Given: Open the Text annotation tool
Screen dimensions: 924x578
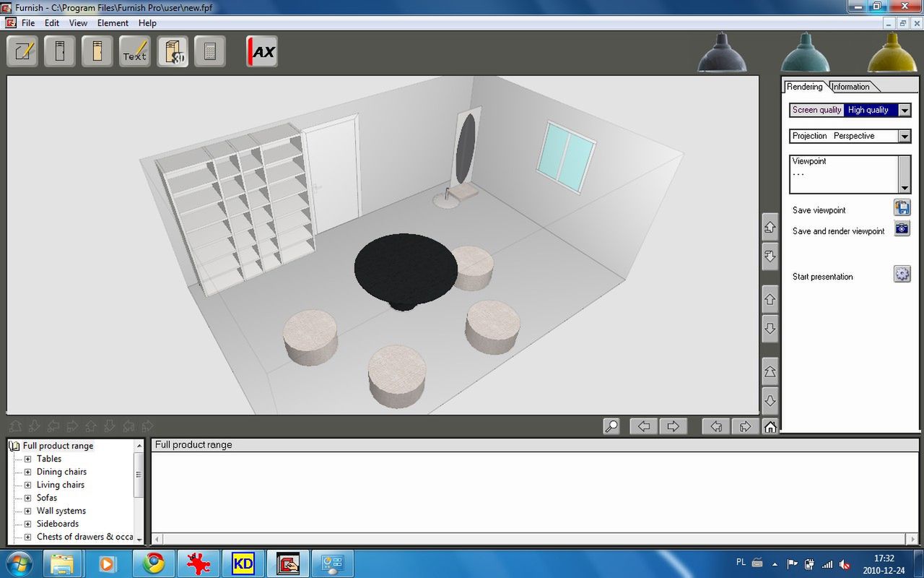Looking at the screenshot, I should [x=134, y=51].
